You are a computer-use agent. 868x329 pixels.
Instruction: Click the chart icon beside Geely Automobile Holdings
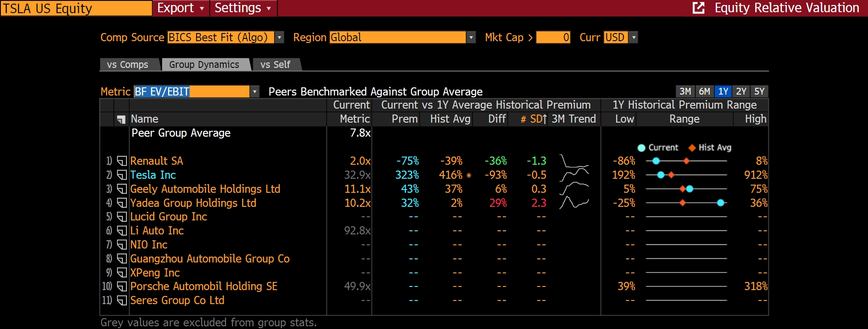pos(121,189)
